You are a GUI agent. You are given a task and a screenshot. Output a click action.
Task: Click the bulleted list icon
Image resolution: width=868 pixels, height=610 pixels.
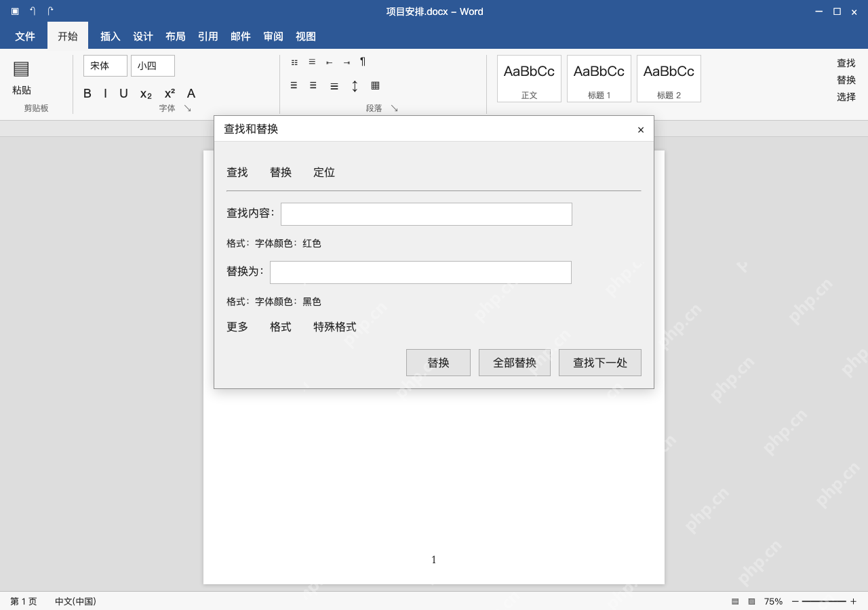[x=294, y=62]
